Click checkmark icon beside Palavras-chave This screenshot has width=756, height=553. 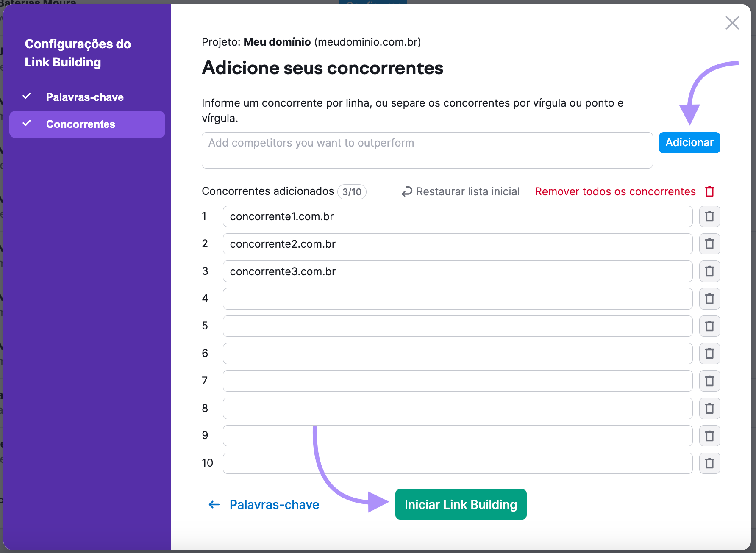(x=27, y=96)
